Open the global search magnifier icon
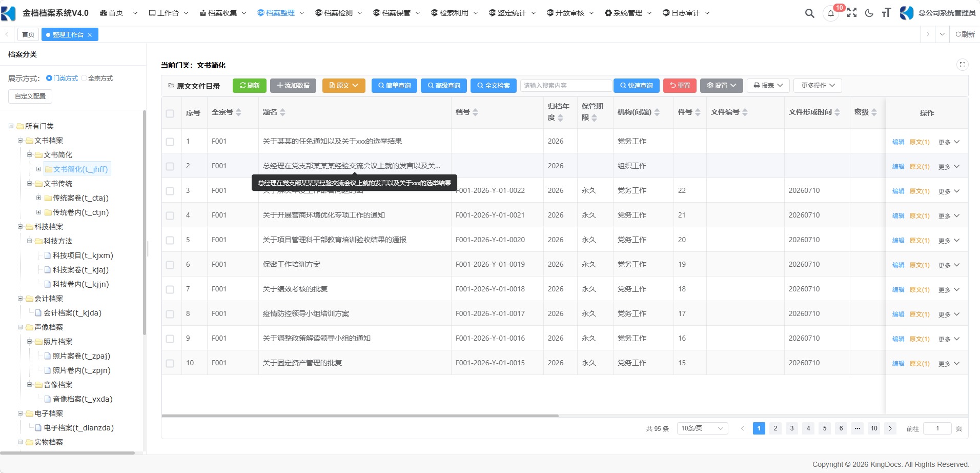 809,13
